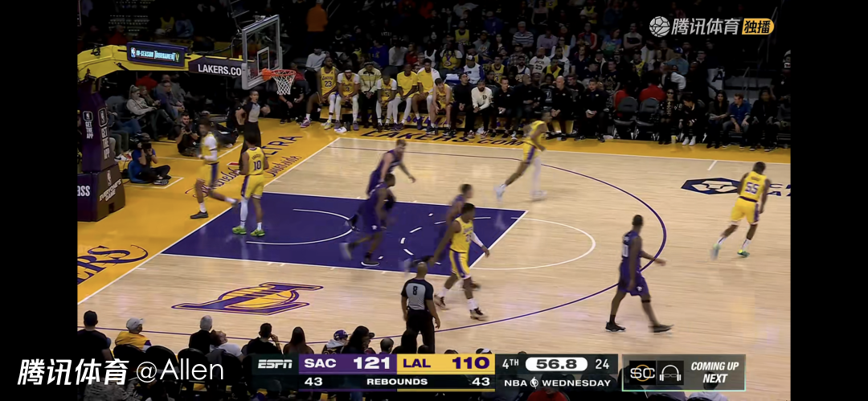
Task: Click the Tencent Sports logo watermark
Action: [694, 26]
